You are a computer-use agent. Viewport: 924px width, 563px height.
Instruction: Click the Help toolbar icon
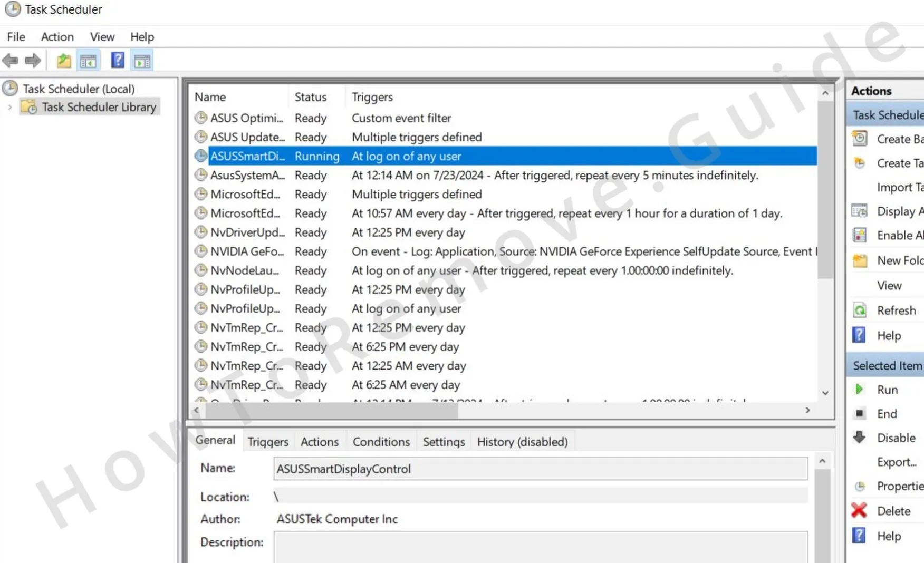click(x=118, y=61)
